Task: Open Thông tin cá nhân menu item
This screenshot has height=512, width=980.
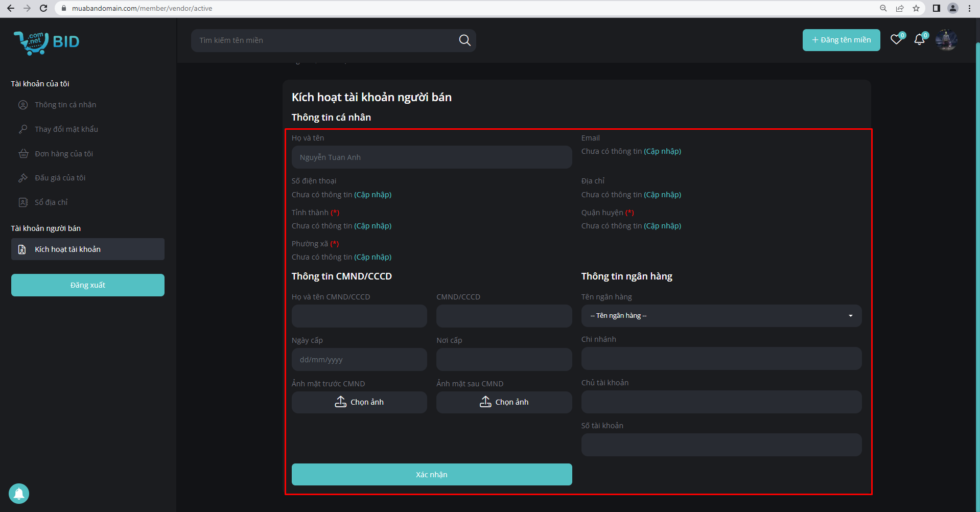Action: [x=65, y=105]
